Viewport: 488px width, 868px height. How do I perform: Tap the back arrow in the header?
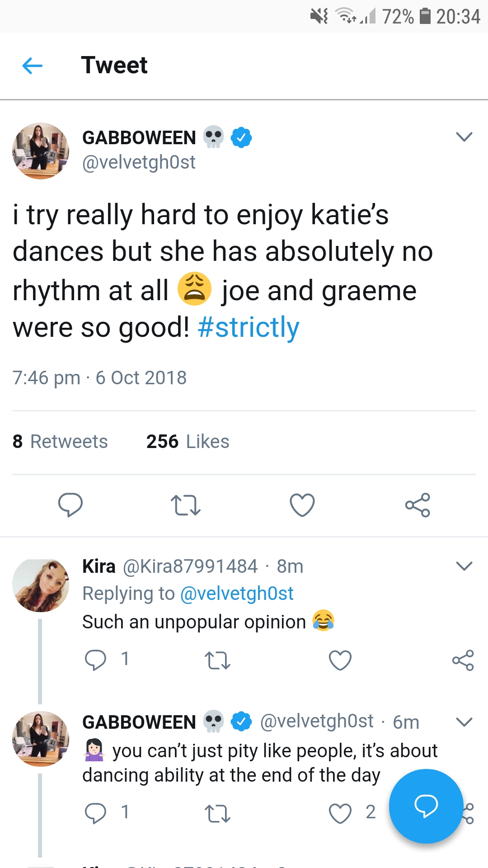pos(32,66)
